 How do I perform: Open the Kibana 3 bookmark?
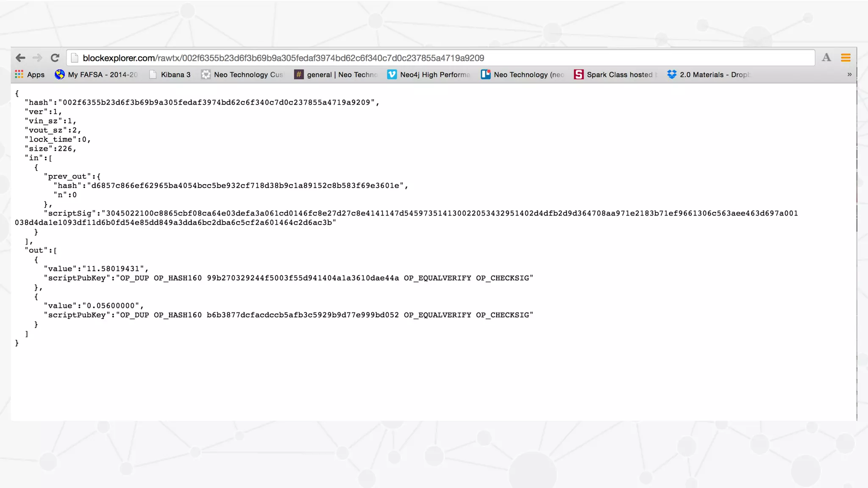coord(170,75)
